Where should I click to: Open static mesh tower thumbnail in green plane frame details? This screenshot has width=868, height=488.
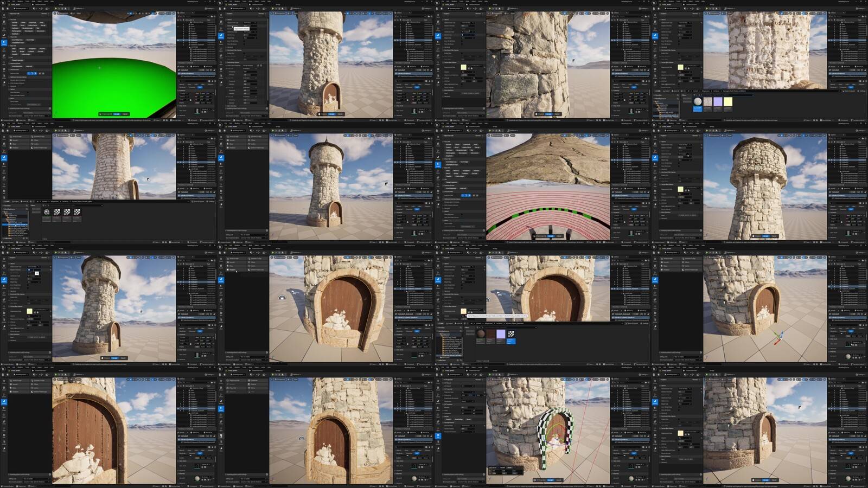pyautogui.click(x=197, y=111)
